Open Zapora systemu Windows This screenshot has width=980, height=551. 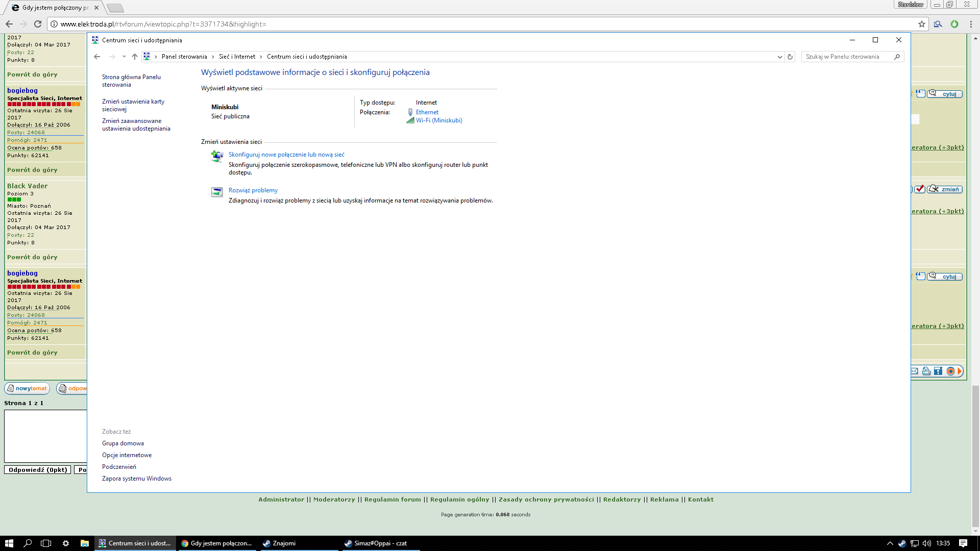pyautogui.click(x=137, y=479)
